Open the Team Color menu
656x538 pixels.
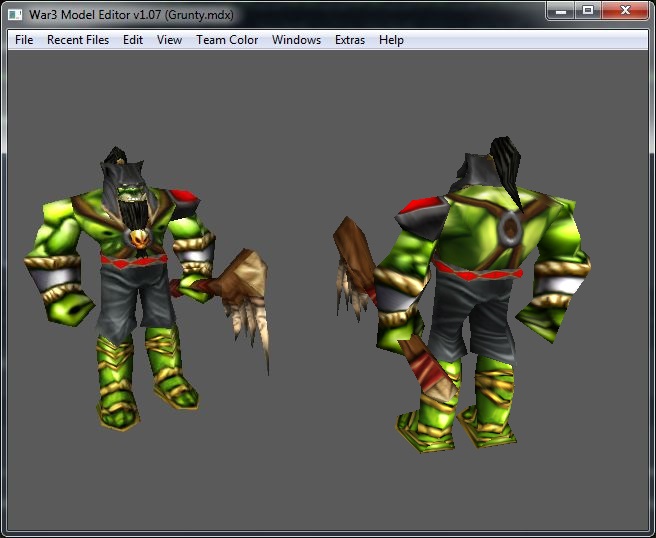pos(227,40)
